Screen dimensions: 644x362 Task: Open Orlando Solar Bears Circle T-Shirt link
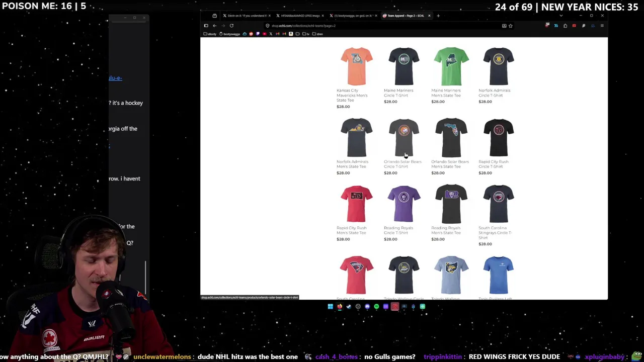tap(403, 164)
